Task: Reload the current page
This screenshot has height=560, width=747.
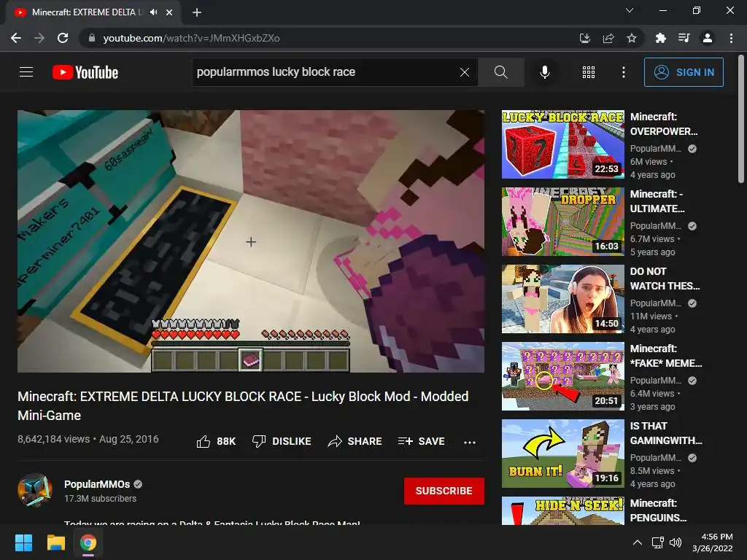Action: [x=63, y=38]
